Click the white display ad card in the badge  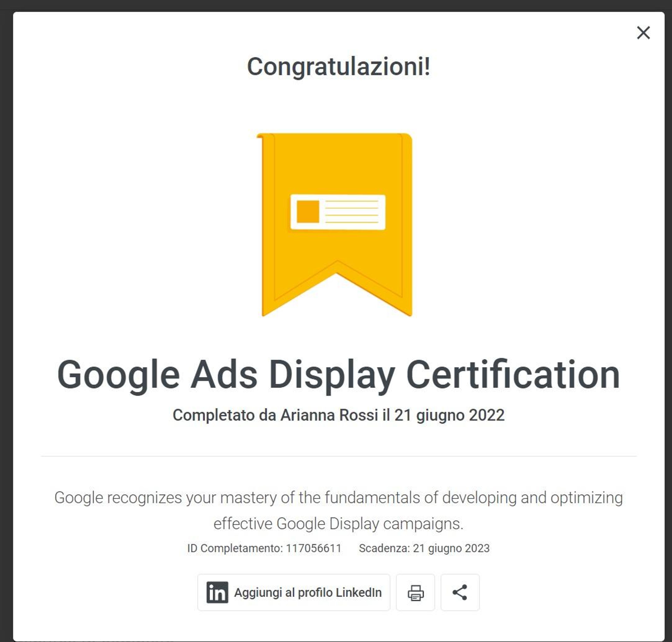tap(338, 212)
